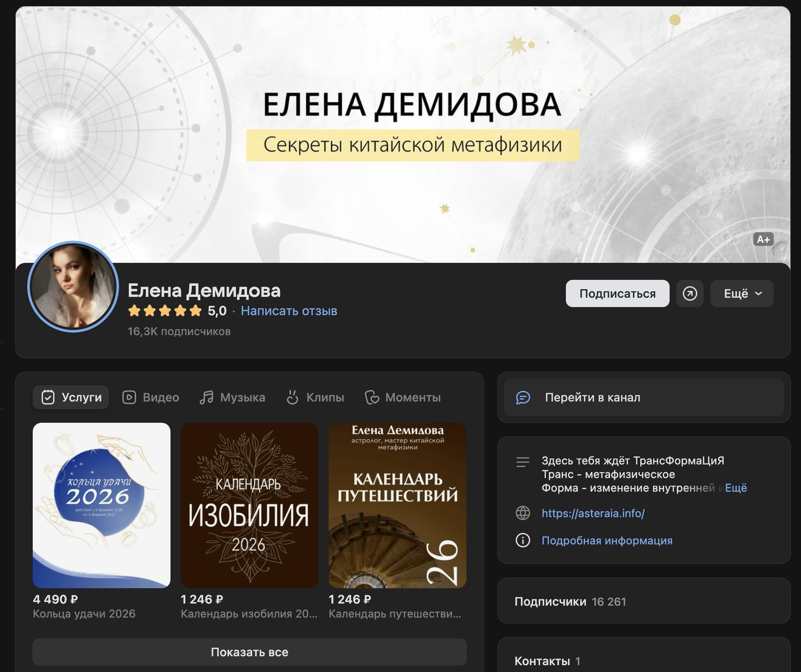Click the 1 246 ₽ price of Календарь изобилия
The image size is (801, 672).
click(x=202, y=599)
